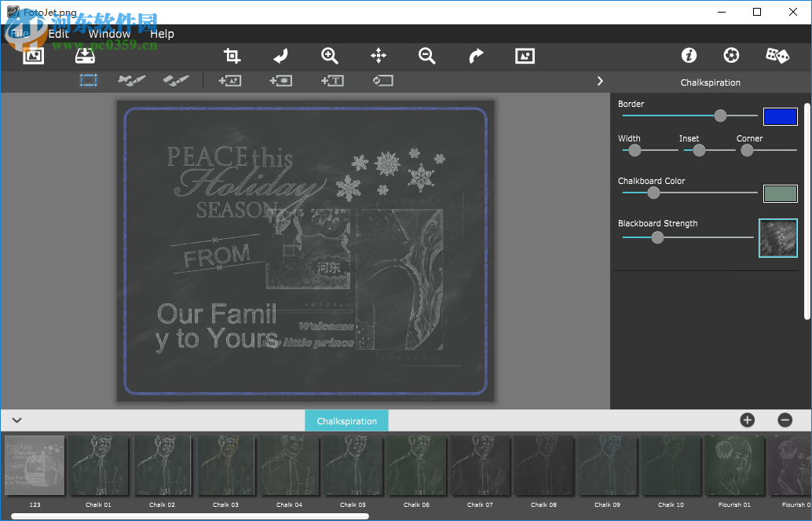Open the Edit menu
Screen dimensions: 812x521
point(58,34)
